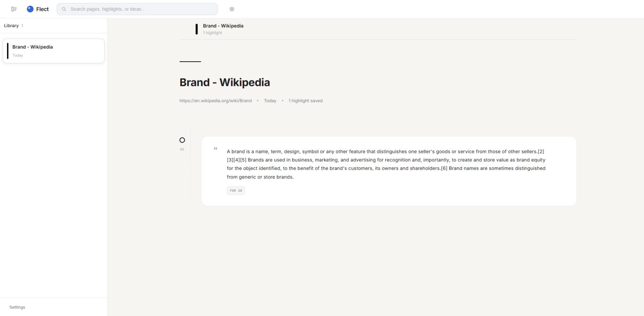Viewport: 644px width, 316px height.
Task: Open Settings at the sidebar bottom
Action: [17, 307]
